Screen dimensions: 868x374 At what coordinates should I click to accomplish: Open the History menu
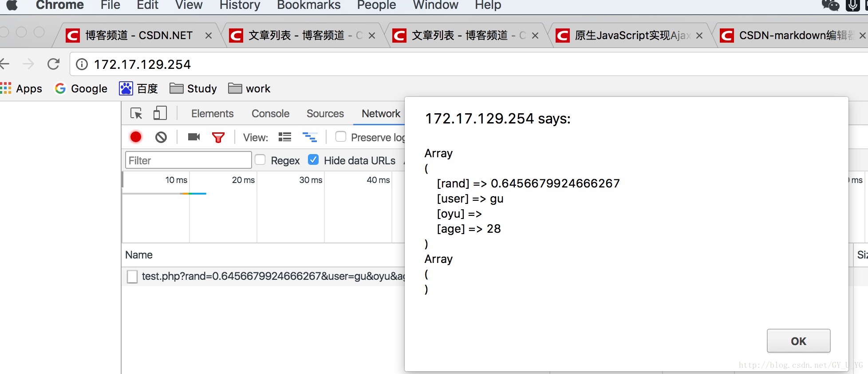240,5
